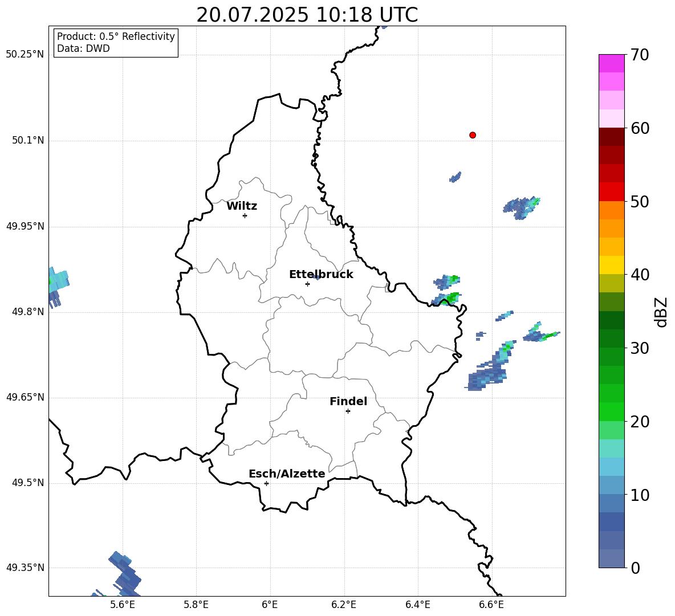675x616 pixels.
Task: Click the Ettelbruck location cross marker
Action: pyautogui.click(x=307, y=284)
